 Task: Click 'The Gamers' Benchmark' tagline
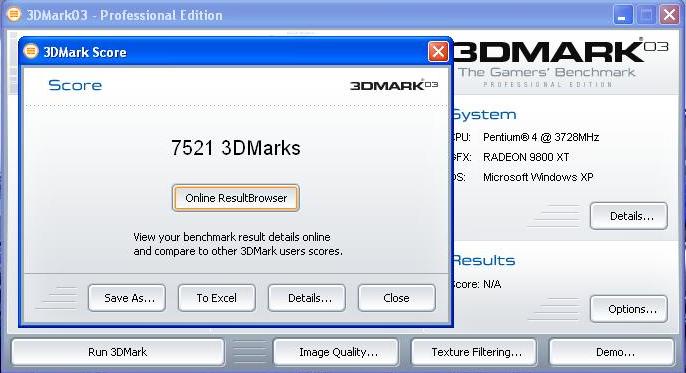[547, 73]
